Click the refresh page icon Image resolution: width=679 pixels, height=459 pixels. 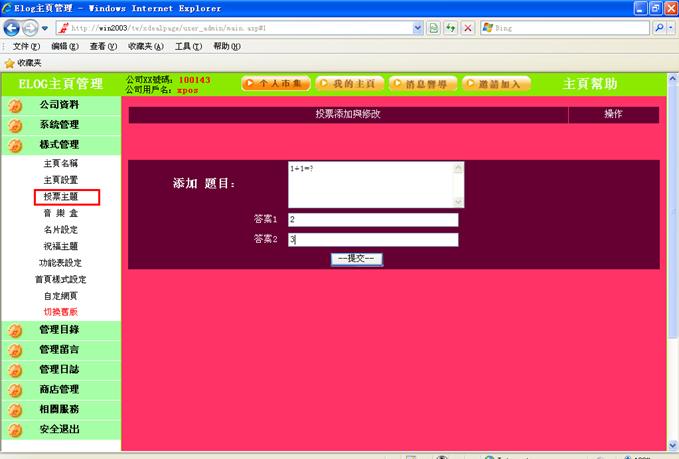pyautogui.click(x=450, y=28)
